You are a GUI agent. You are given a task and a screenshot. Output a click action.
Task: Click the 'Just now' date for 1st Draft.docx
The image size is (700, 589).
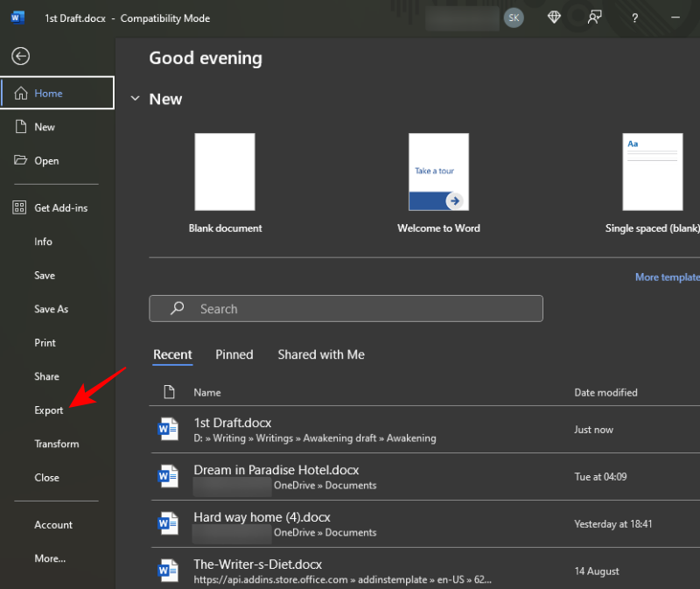593,430
